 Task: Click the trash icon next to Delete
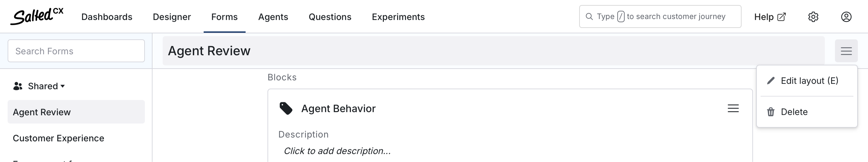pos(770,112)
